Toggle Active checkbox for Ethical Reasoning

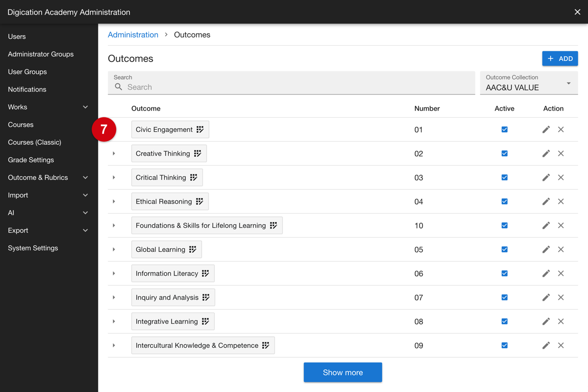point(505,202)
